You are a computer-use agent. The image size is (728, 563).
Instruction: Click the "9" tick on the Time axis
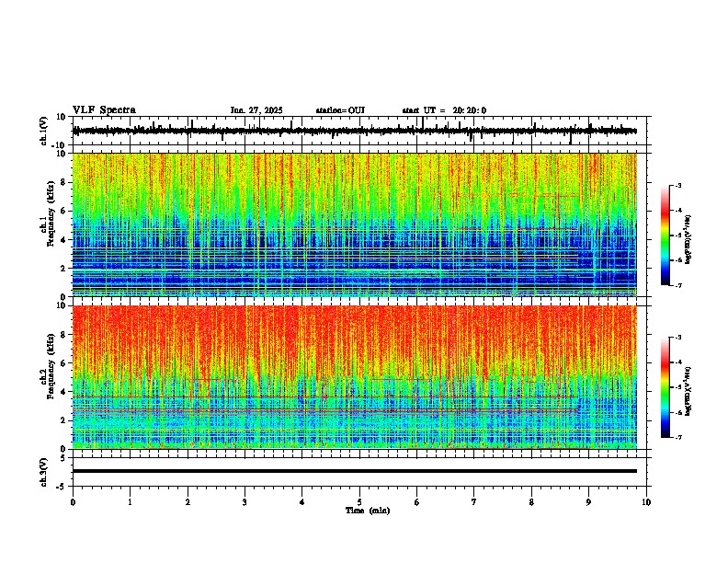point(588,502)
